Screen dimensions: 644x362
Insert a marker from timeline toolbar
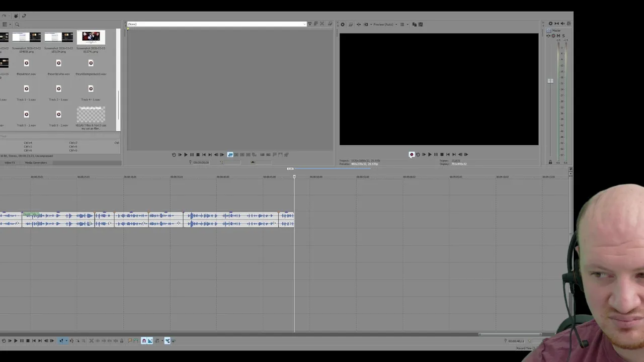pyautogui.click(x=130, y=340)
